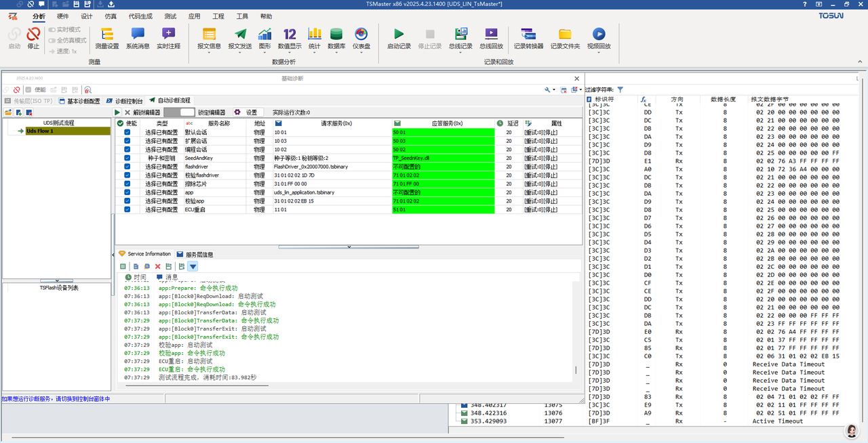Viewport: 868px width, 443px height.
Task: Open 系统消息 system messages
Action: (x=138, y=39)
